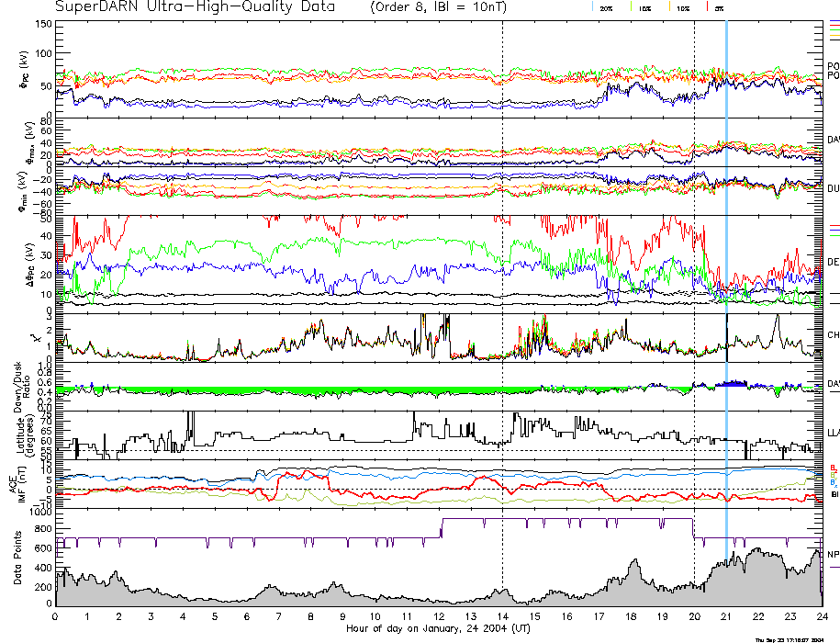
Task: Click the '40' tick on the ΔΦPC axis
Action: point(46,236)
